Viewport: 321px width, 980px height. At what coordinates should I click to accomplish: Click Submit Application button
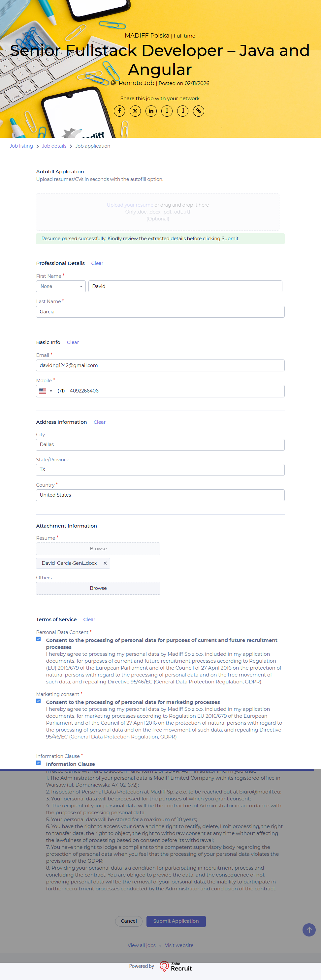[x=176, y=921]
